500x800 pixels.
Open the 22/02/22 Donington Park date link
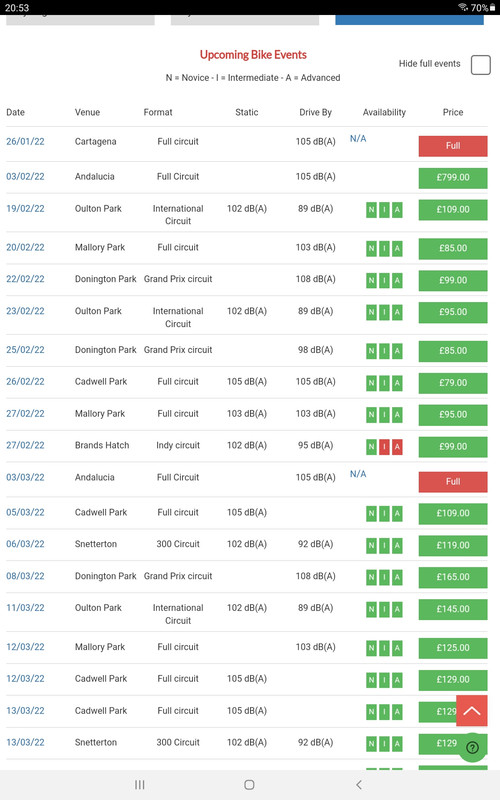[25, 279]
